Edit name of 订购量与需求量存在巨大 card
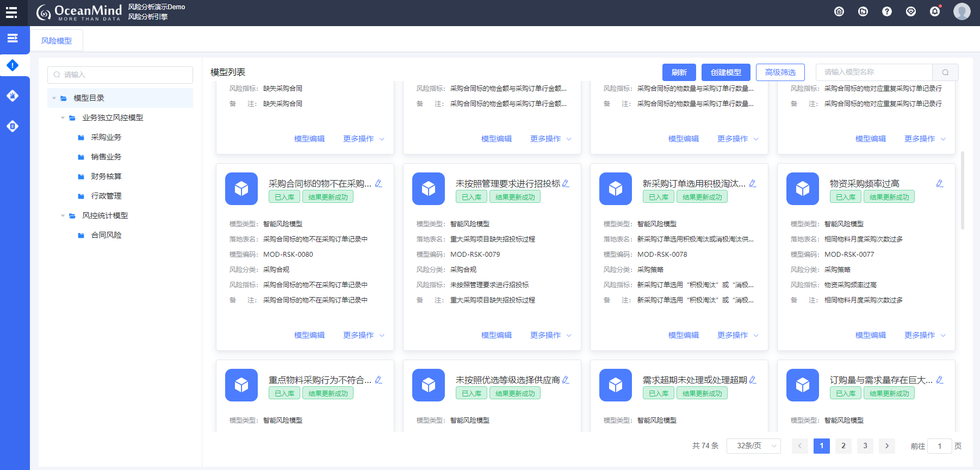 pyautogui.click(x=940, y=380)
